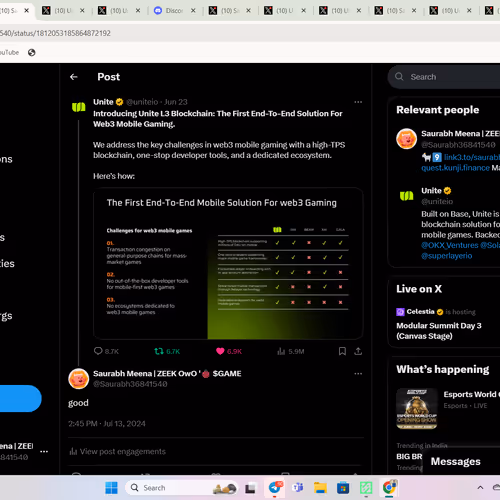Open more options menu on Unite's post

pyautogui.click(x=358, y=102)
